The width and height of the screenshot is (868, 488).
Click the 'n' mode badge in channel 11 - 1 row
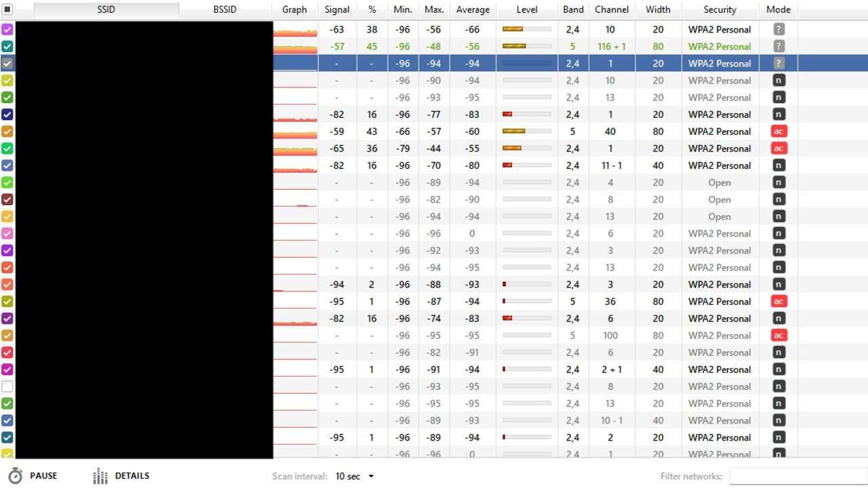tap(778, 165)
